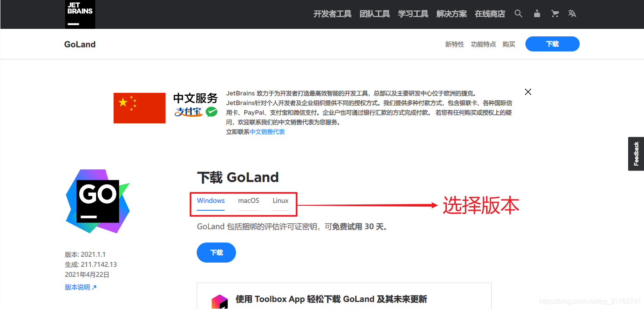
Task: Open the account profile icon
Action: coord(537,14)
